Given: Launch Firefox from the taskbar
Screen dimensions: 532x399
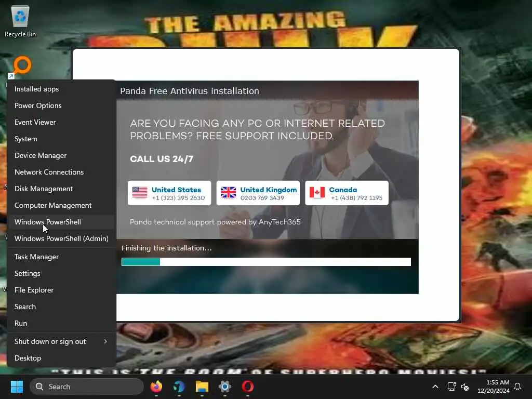Looking at the screenshot, I should (x=156, y=387).
